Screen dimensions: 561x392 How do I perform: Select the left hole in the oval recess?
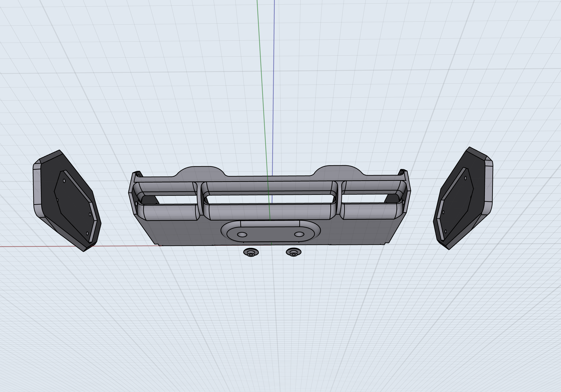[242, 235]
